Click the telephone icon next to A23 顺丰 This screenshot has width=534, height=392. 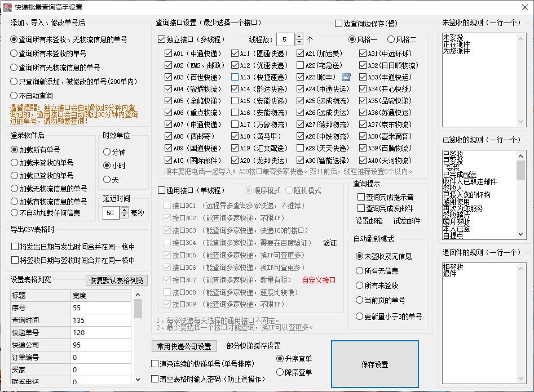pos(346,77)
